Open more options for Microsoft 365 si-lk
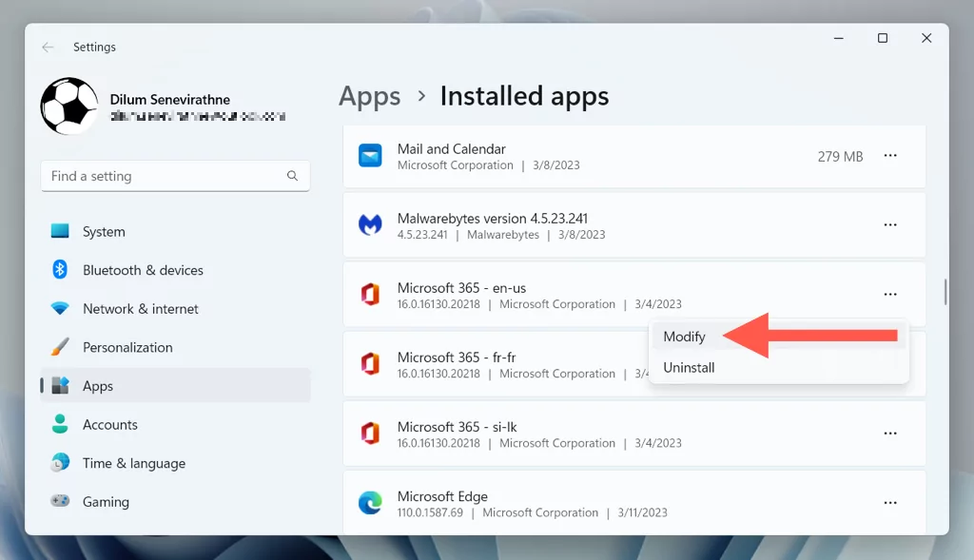 (890, 434)
